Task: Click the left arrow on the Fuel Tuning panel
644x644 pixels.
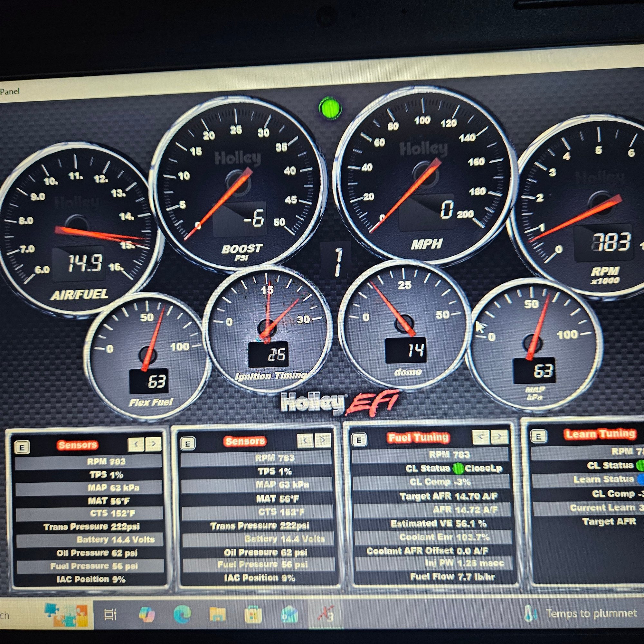Action: click(x=481, y=437)
